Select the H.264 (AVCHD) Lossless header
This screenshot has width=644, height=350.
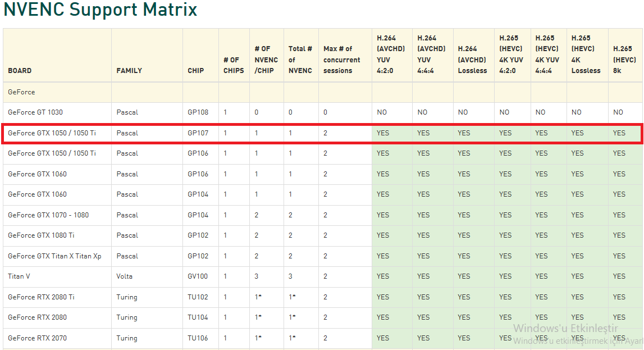pyautogui.click(x=472, y=60)
